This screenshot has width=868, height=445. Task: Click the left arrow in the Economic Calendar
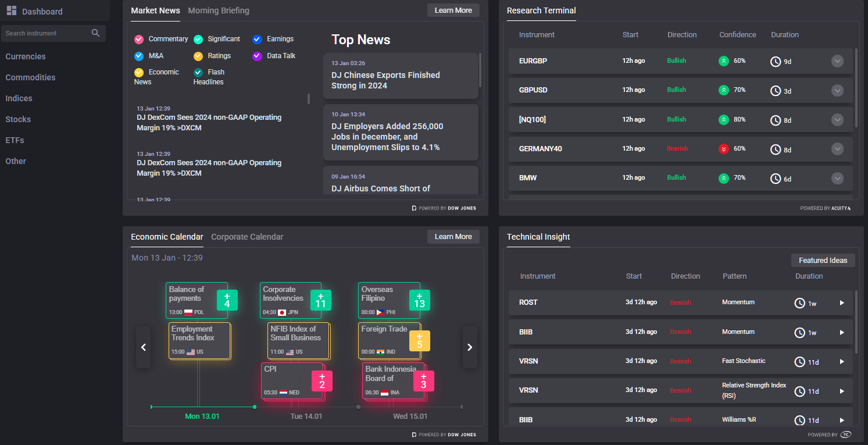click(x=143, y=347)
